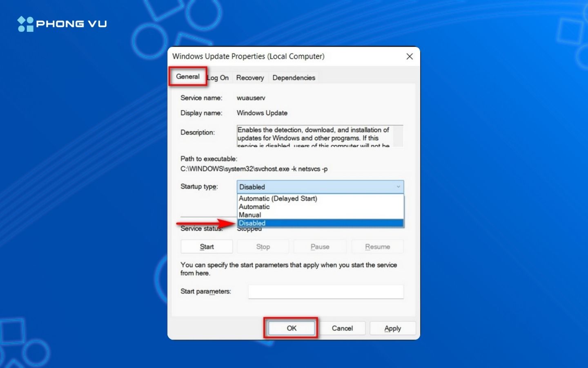Apply the service settings
588x368 pixels.
392,328
